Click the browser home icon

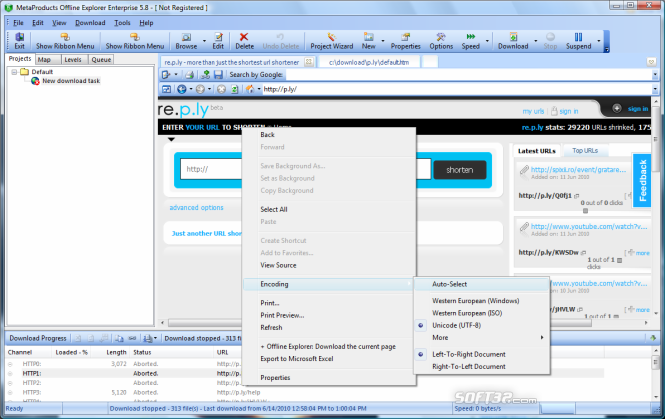(250, 89)
